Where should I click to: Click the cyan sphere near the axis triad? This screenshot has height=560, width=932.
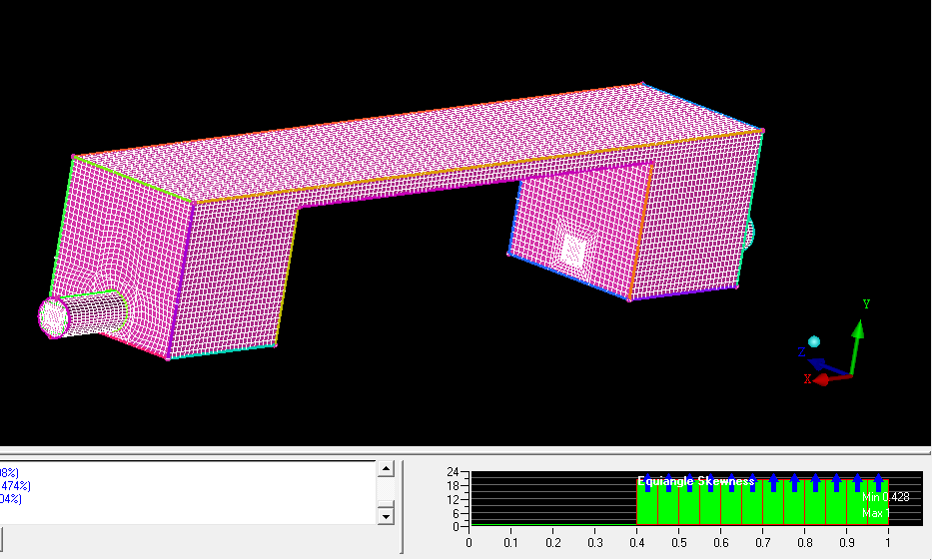tap(814, 341)
